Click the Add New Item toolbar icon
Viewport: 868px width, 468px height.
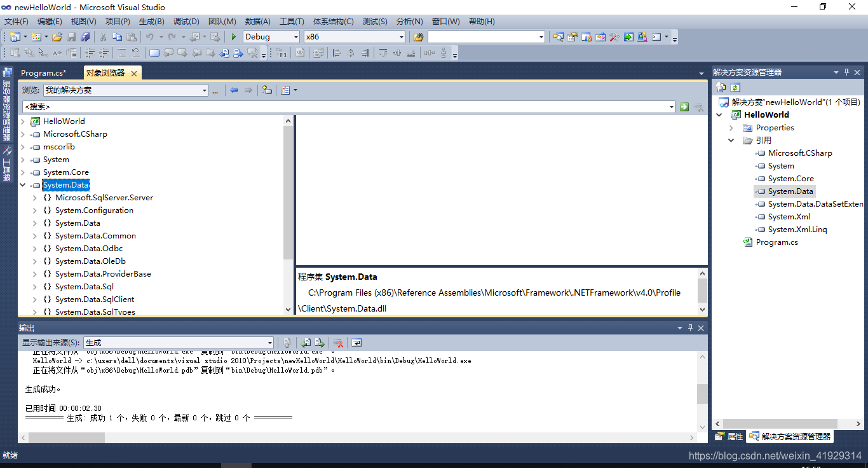pos(36,37)
